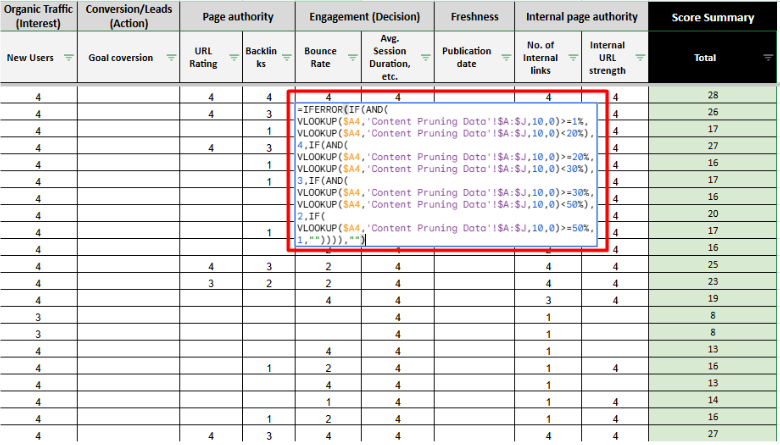This screenshot has width=780, height=445.
Task: Click the Publication date filter icon
Action: pyautogui.click(x=505, y=58)
